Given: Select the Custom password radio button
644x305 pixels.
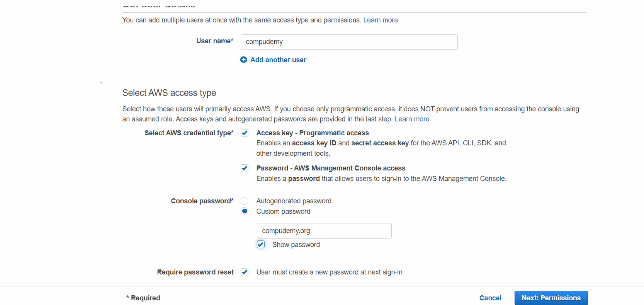Looking at the screenshot, I should [x=245, y=211].
